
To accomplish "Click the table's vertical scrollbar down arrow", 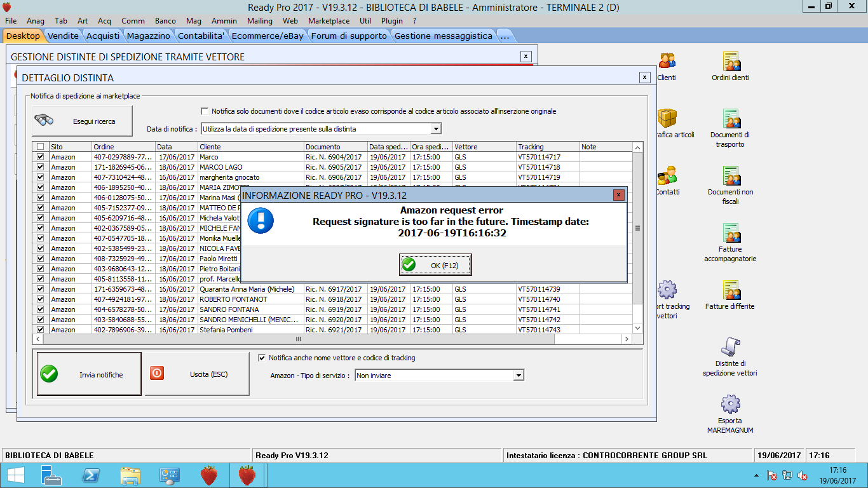I will [638, 328].
